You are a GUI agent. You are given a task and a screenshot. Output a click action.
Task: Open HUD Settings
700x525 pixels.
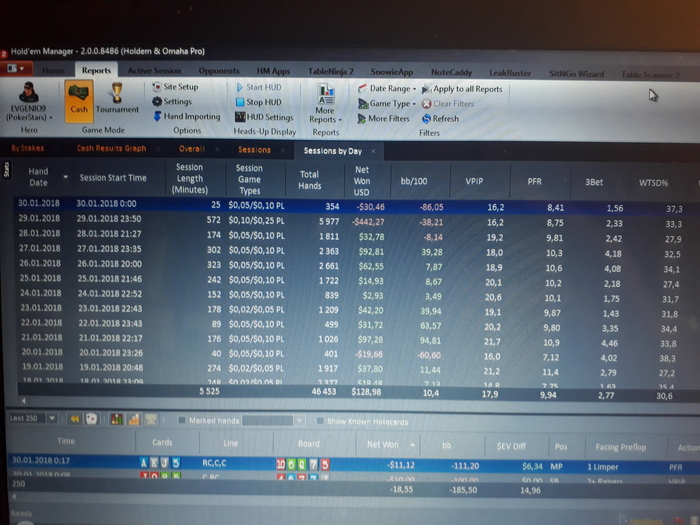tap(264, 117)
